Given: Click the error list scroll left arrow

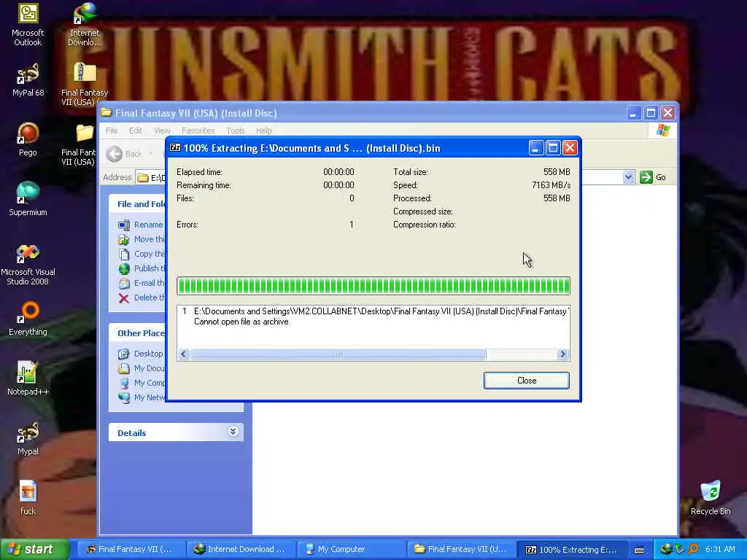Looking at the screenshot, I should coord(184,354).
